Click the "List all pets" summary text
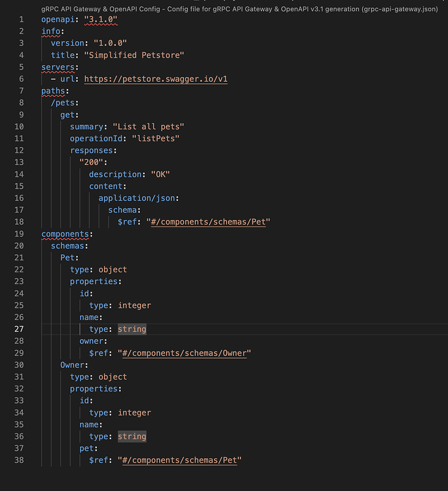This screenshot has width=448, height=491. tap(148, 126)
